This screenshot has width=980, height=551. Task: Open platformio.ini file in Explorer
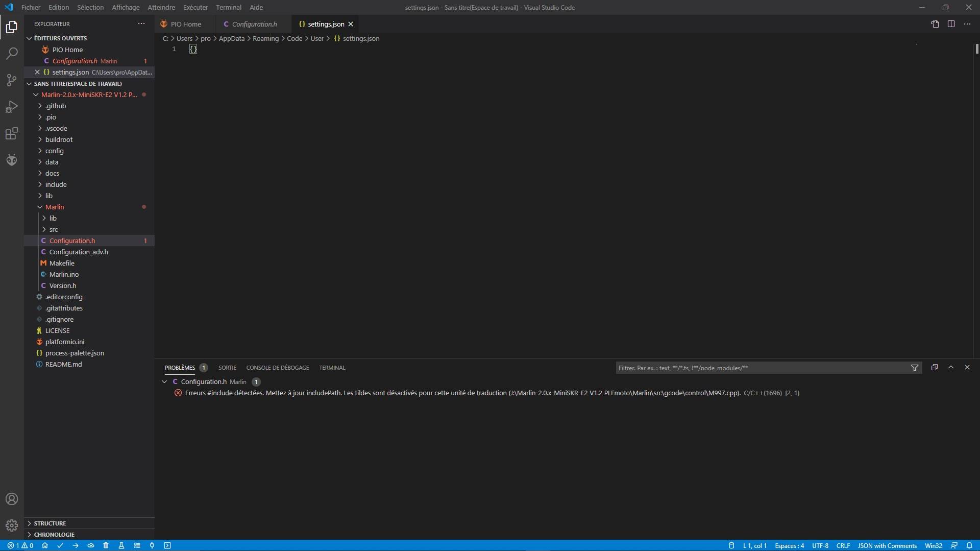tap(65, 342)
